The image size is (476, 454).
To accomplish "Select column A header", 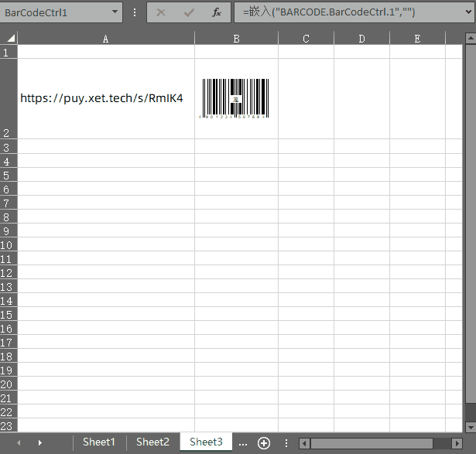I will coord(105,39).
